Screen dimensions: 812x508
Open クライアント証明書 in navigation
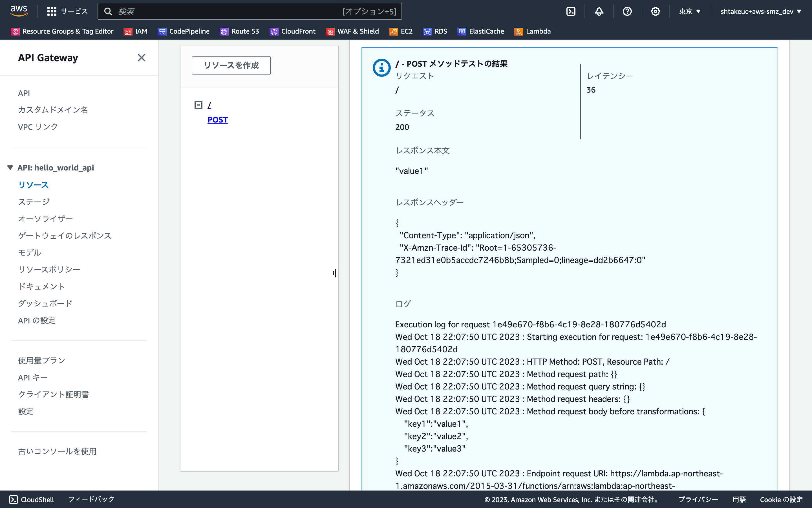(x=53, y=395)
